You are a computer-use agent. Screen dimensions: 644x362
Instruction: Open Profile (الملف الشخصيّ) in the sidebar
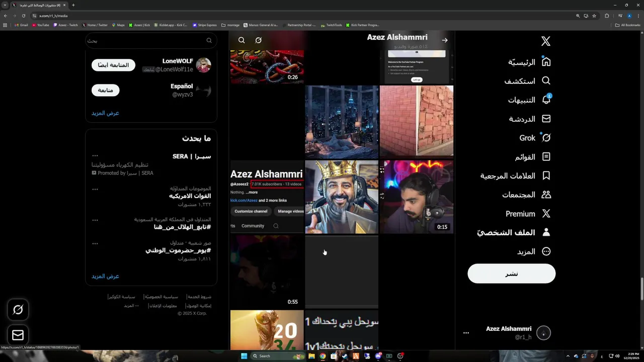[514, 233]
